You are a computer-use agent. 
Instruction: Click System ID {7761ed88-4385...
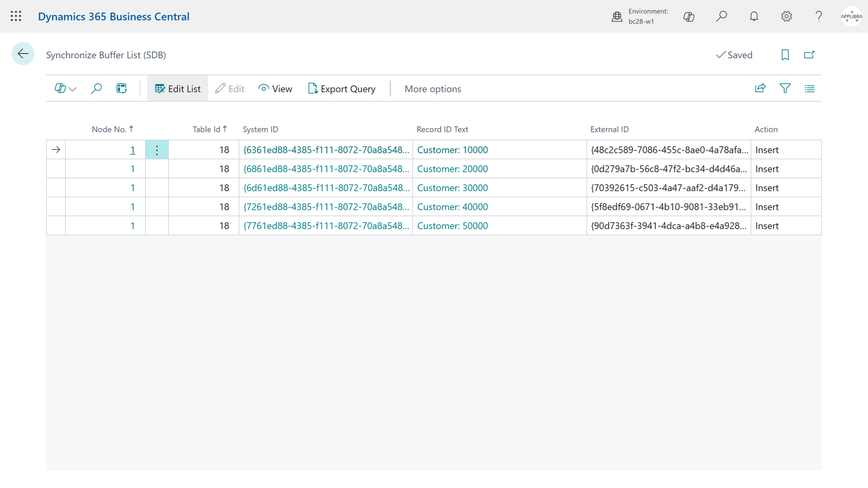coord(326,226)
